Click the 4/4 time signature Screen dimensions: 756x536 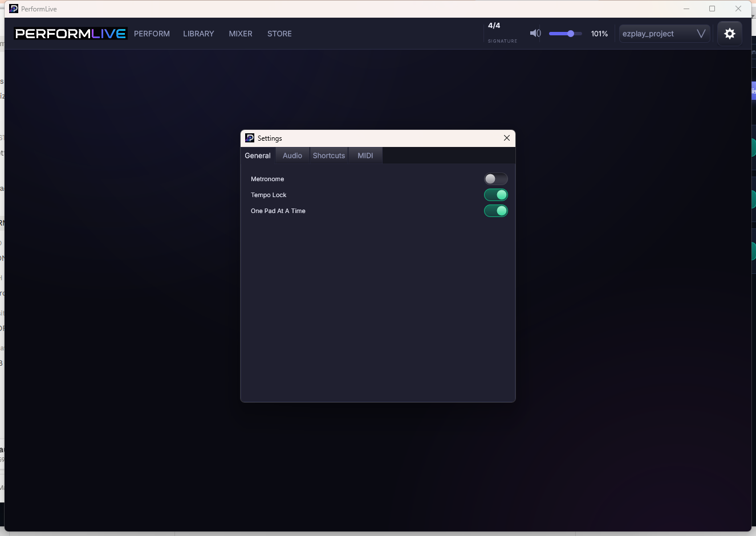494,26
